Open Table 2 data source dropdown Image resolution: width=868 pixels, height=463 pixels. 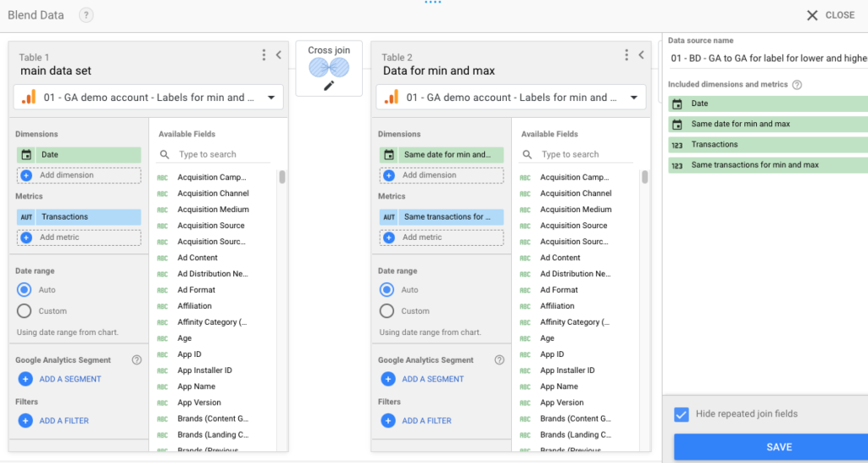tap(511, 98)
